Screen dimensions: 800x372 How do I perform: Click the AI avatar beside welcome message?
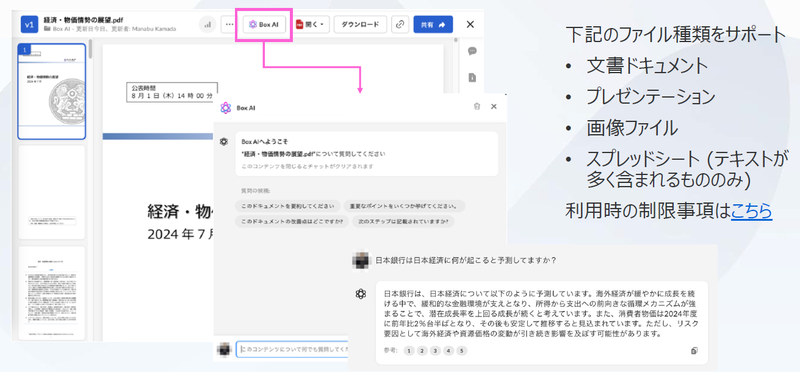click(223, 141)
